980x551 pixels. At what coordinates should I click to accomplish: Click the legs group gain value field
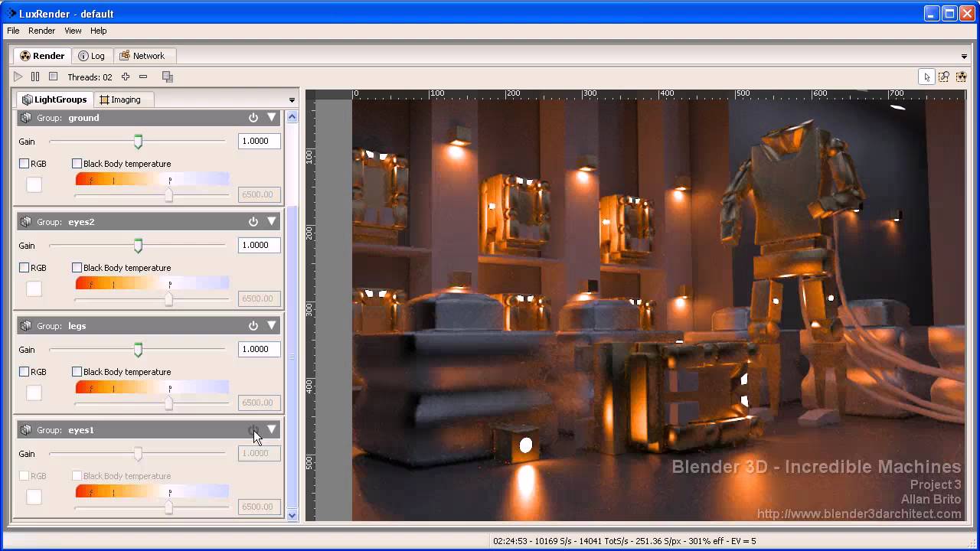pos(260,349)
